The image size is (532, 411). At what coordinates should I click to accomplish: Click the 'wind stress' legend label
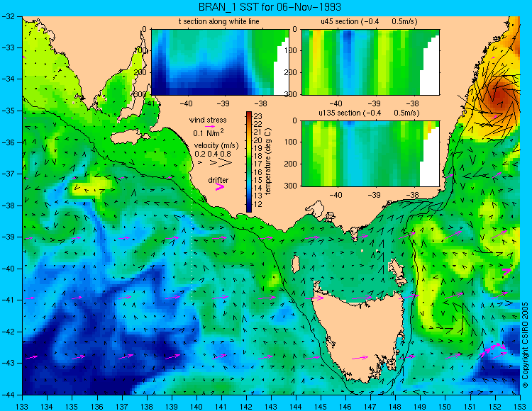(208, 120)
